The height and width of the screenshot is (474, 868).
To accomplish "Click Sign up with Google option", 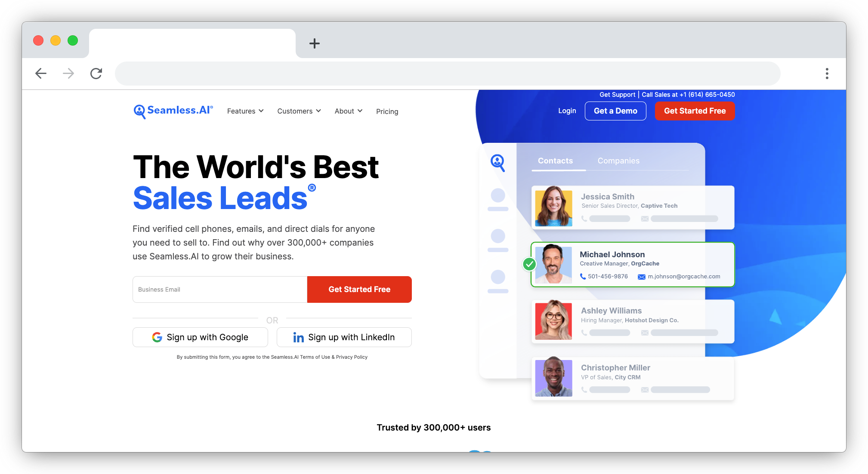I will (x=200, y=336).
